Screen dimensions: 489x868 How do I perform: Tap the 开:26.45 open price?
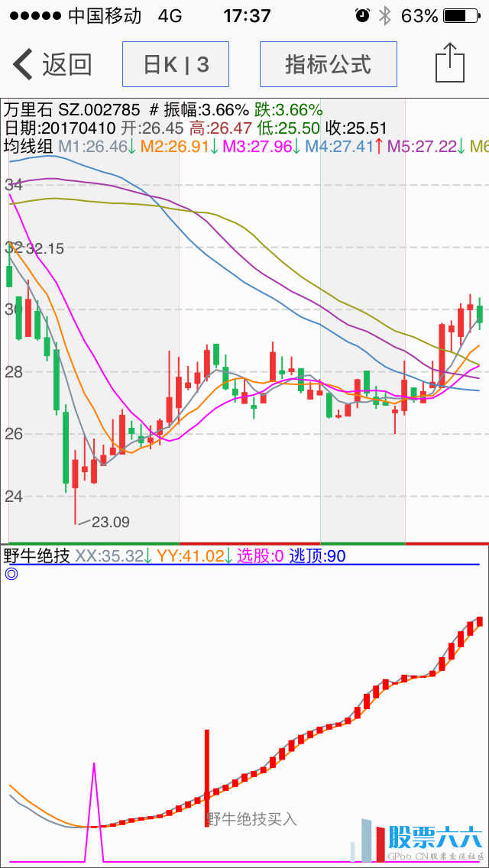click(x=152, y=128)
